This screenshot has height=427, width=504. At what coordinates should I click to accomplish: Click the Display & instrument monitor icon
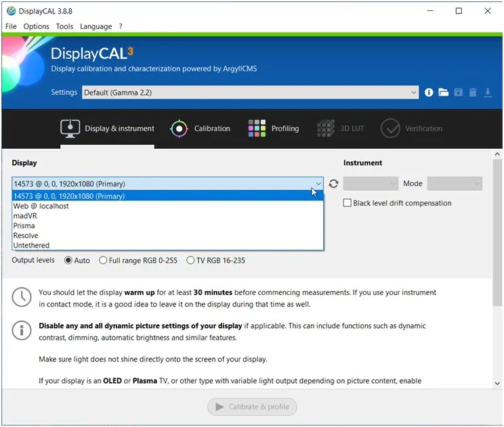click(x=70, y=129)
